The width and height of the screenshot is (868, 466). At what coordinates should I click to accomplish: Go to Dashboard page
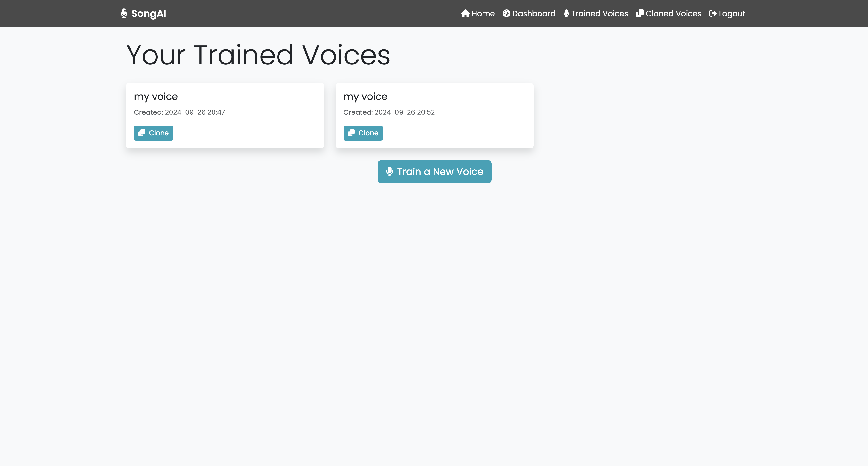pyautogui.click(x=533, y=14)
